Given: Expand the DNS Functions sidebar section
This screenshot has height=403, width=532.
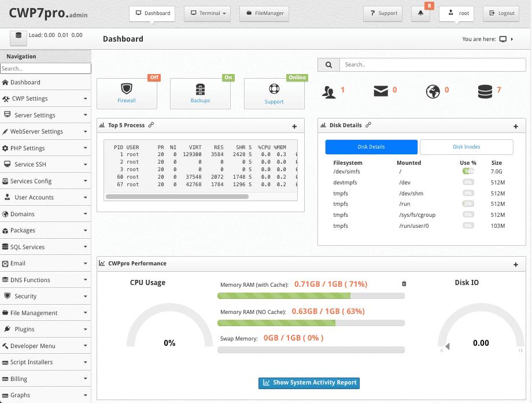Looking at the screenshot, I should click(46, 279).
